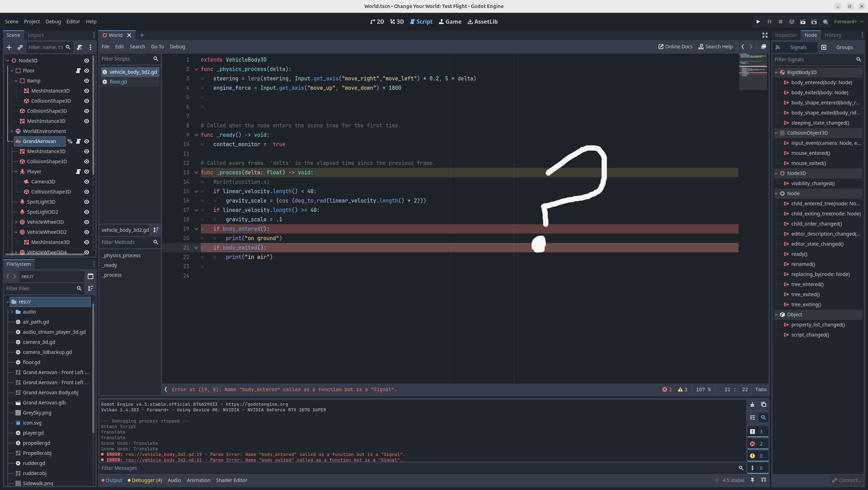The height and width of the screenshot is (490, 868).
Task: Collapse the GrandAerovan node tree
Action: (x=11, y=141)
